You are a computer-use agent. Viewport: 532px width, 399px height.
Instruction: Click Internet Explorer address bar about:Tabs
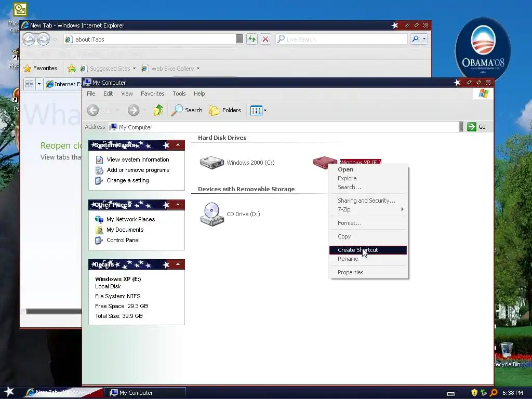click(149, 39)
